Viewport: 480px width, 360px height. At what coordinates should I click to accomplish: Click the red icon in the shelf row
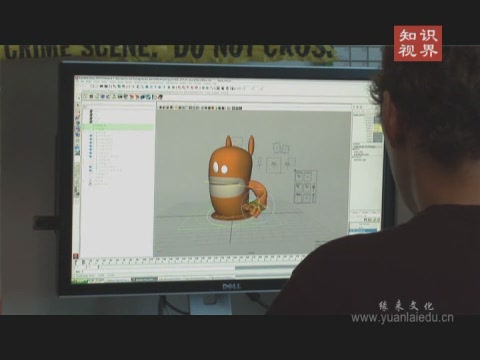pos(132,97)
